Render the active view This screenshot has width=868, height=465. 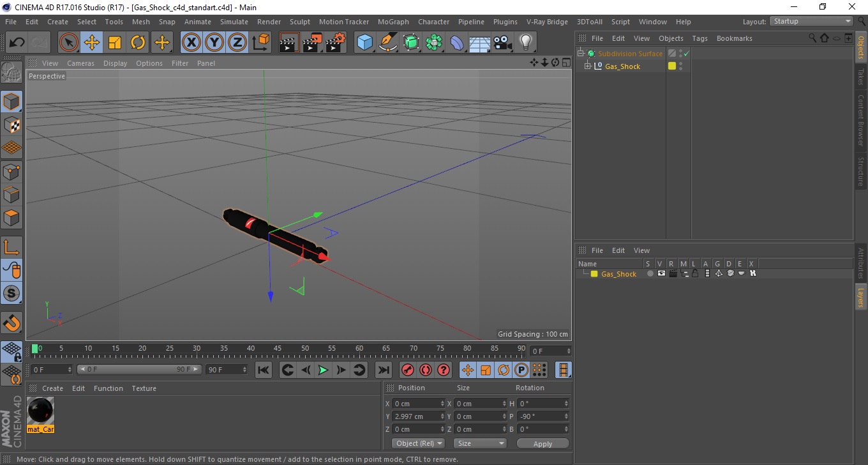coord(289,43)
